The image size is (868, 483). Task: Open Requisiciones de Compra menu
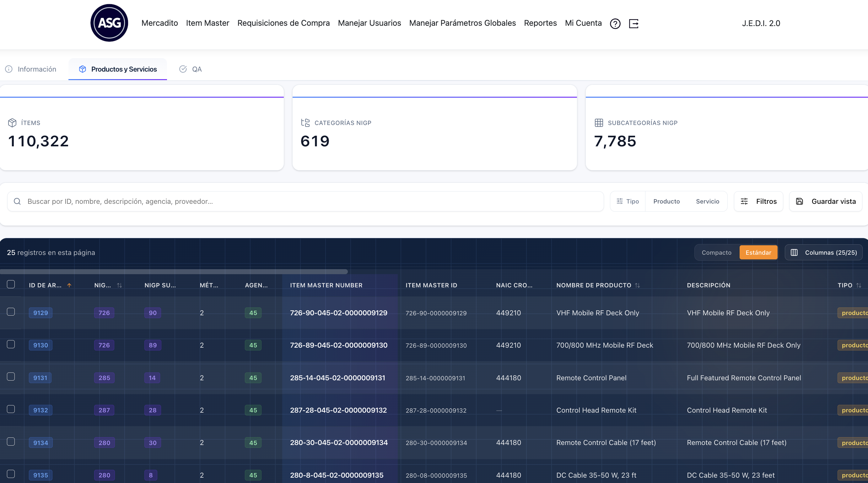283,23
